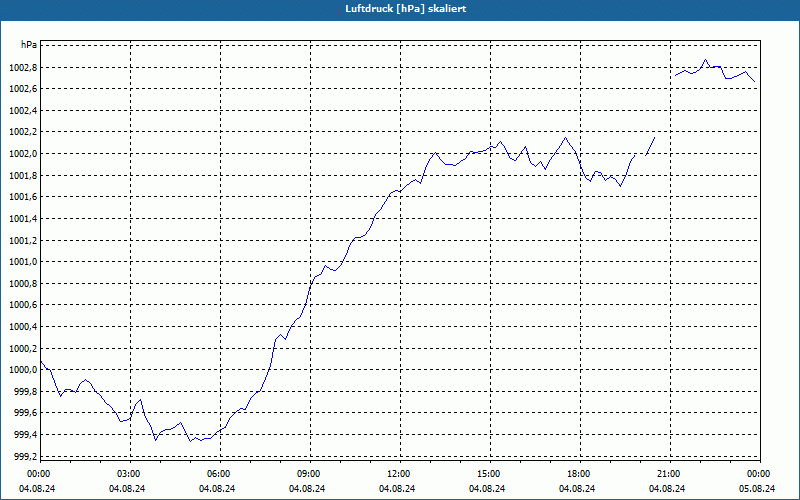
Task: Select the 999,2 y-axis value
Action: coord(25,457)
